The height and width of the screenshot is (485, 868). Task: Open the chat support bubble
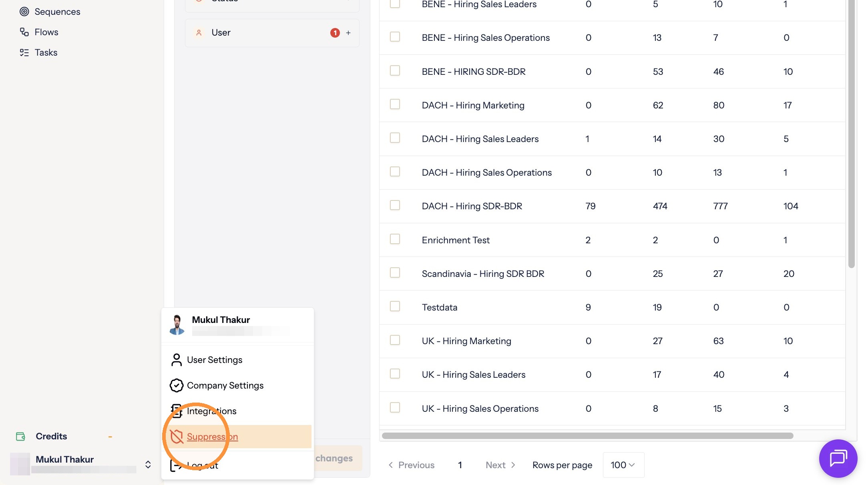pos(838,458)
